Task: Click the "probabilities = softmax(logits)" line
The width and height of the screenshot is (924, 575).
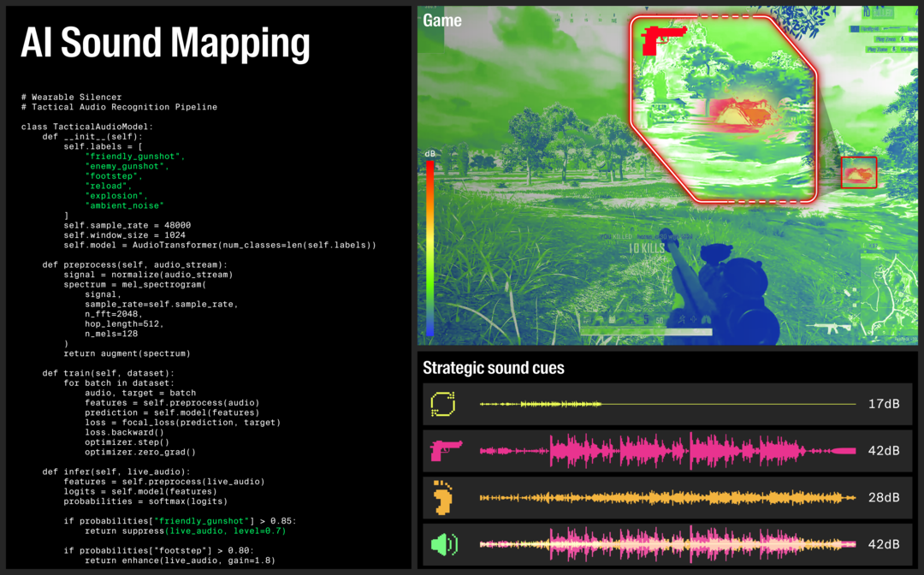Action: pos(145,501)
